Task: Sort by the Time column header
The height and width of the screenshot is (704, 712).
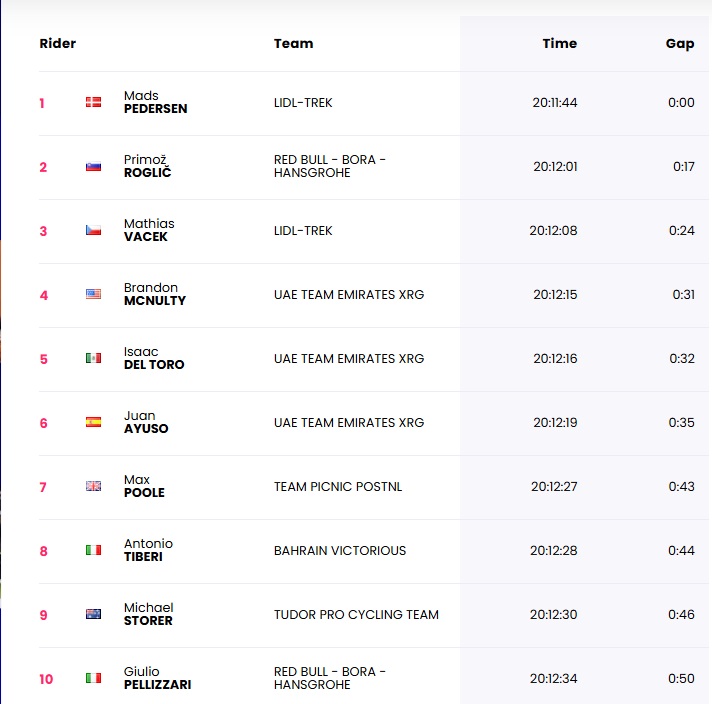Action: 559,43
